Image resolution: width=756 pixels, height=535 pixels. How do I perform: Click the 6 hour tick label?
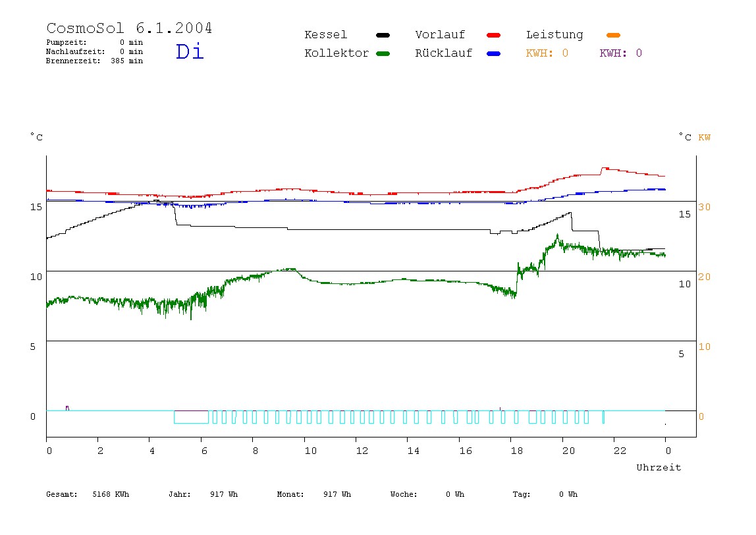[204, 451]
